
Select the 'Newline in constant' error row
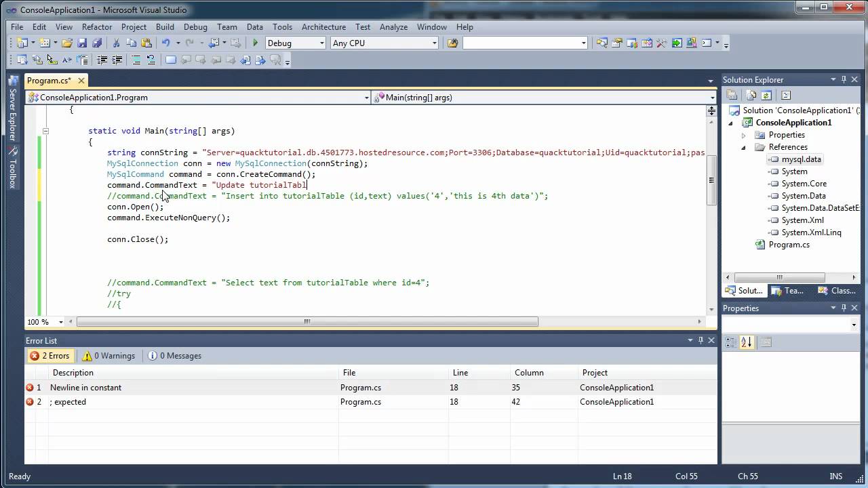coord(371,388)
